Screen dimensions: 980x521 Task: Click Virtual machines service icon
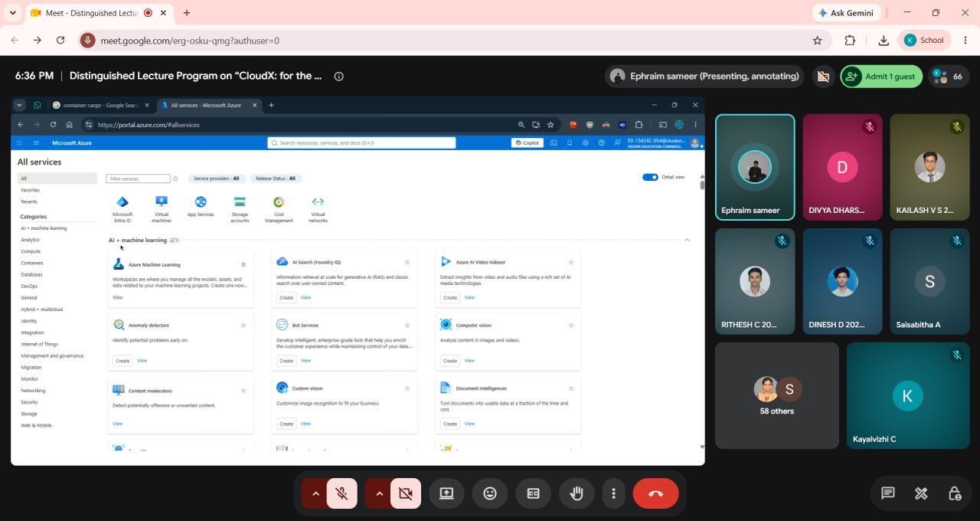pyautogui.click(x=162, y=202)
